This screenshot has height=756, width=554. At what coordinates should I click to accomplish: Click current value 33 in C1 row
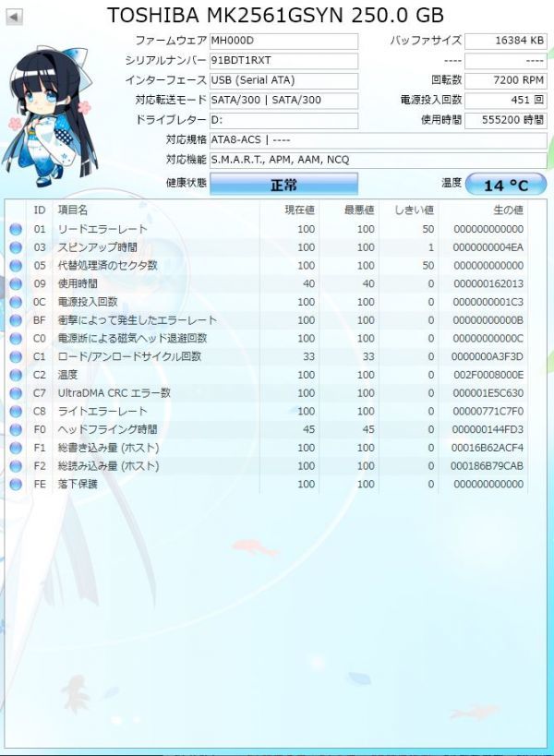tap(309, 357)
